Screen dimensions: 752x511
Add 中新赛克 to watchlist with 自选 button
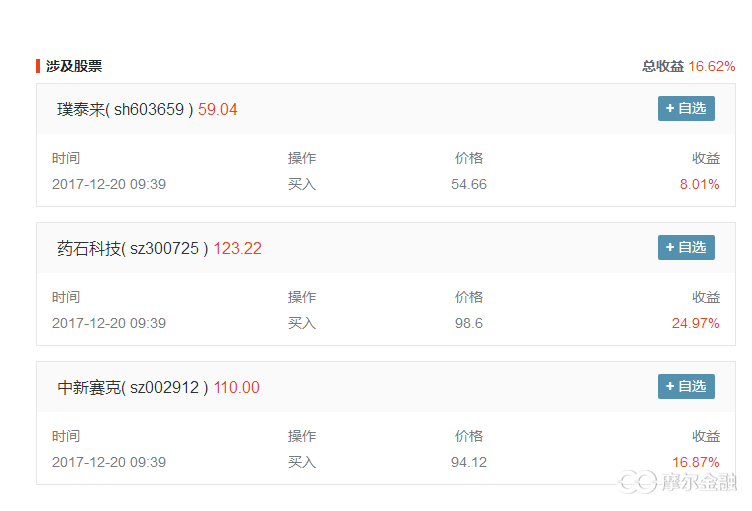point(686,386)
